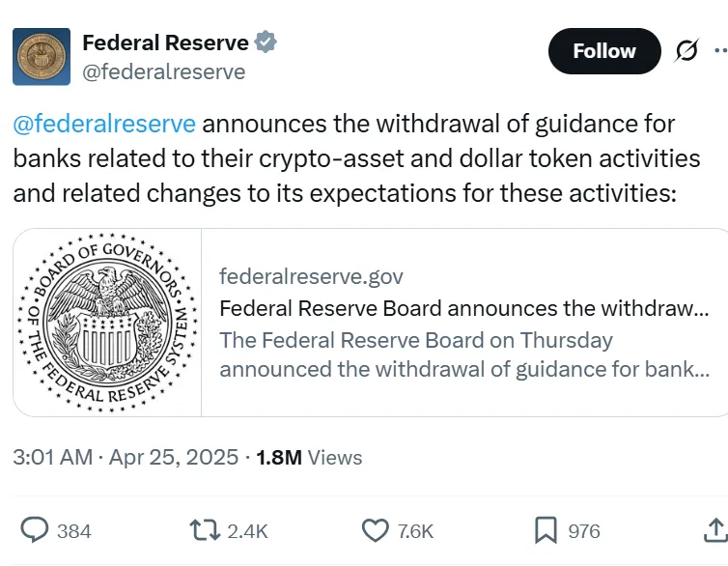Click the 1.8M Views counter

click(309, 457)
